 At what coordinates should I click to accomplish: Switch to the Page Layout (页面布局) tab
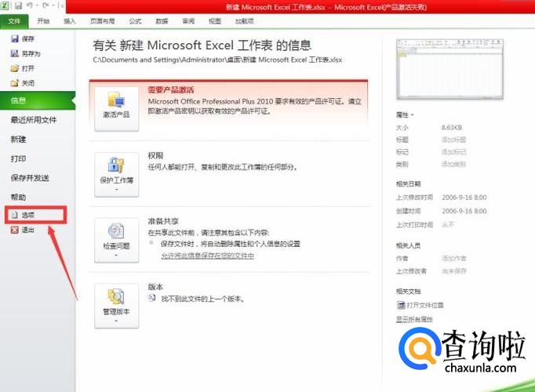click(102, 21)
